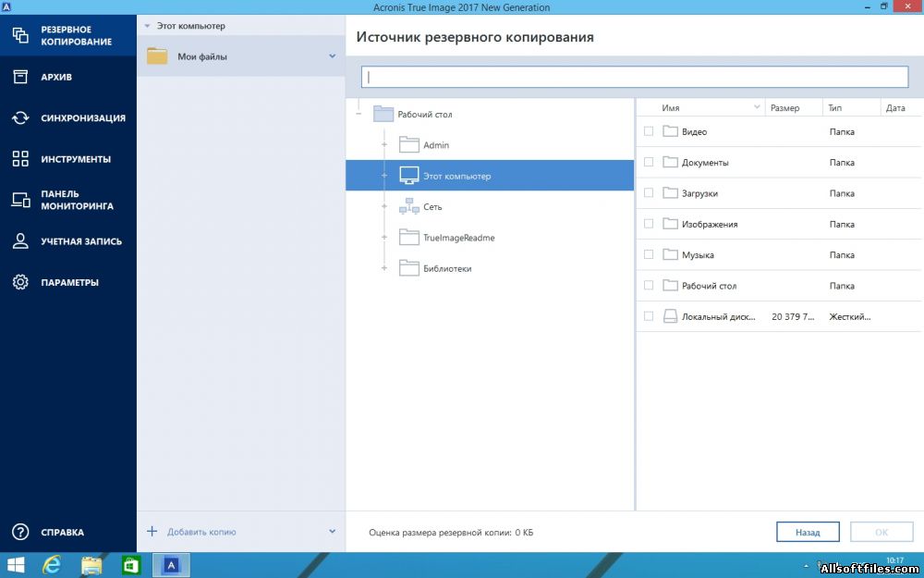Click the Назад button

click(x=808, y=533)
